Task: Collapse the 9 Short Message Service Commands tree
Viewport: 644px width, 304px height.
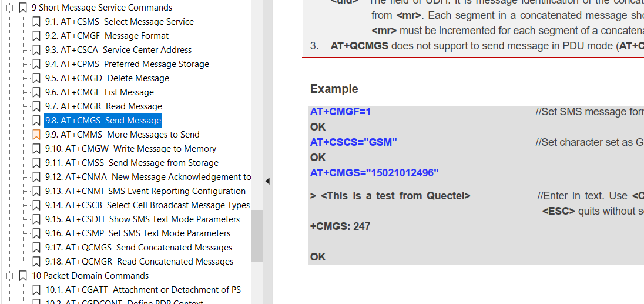Action: [x=10, y=8]
